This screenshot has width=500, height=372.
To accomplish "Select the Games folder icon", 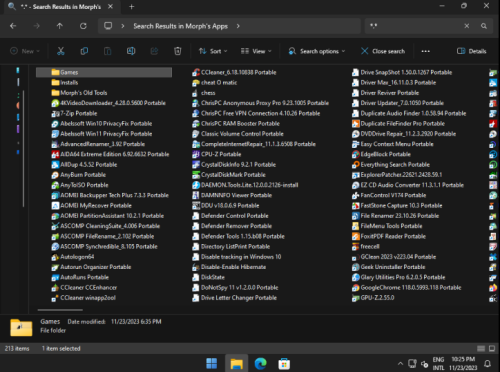I will [55, 72].
